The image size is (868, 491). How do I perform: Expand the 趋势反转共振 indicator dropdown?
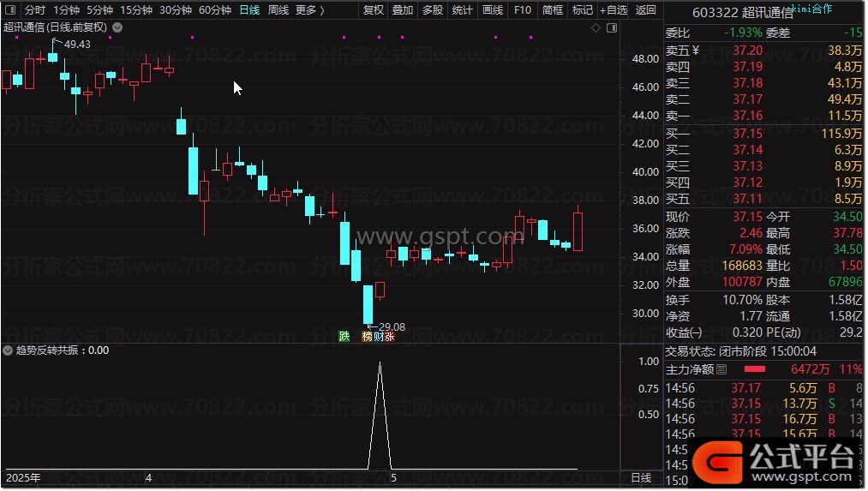[8, 350]
